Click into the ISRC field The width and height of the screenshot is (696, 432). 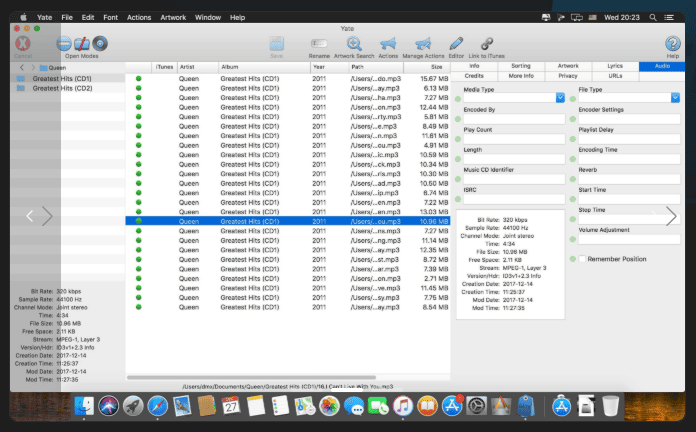514,199
